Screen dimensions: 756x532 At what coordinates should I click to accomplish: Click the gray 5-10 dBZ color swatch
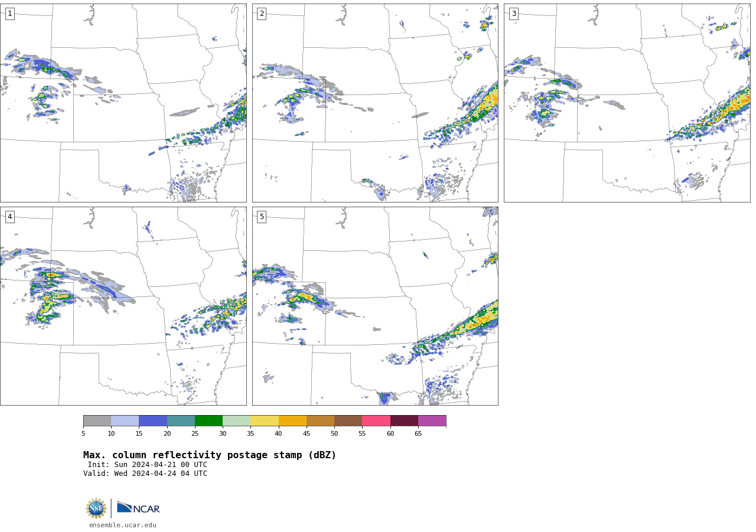[97, 421]
